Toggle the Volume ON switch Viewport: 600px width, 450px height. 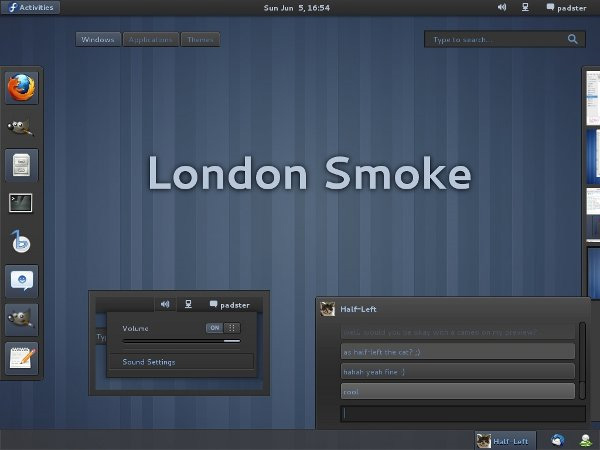click(x=215, y=327)
